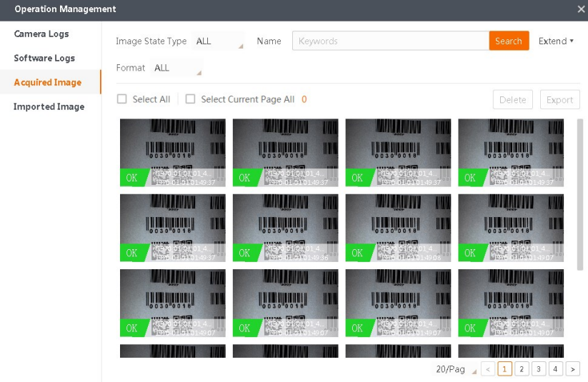Screen dimensions: 588x382
Task: Go to page 2
Action: [x=522, y=369]
